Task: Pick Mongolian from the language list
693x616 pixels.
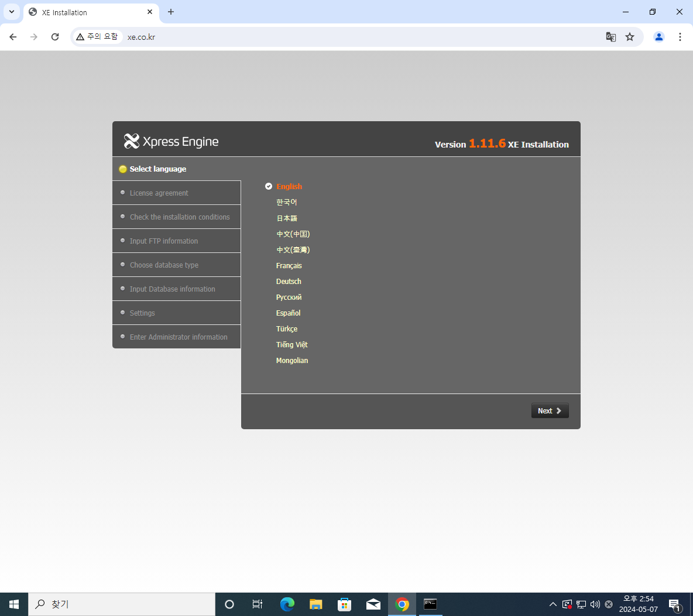Action: [291, 360]
